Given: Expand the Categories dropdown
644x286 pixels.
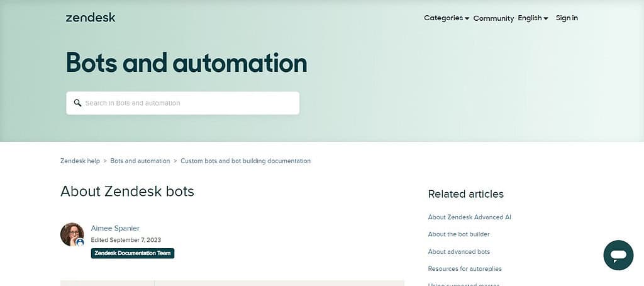Looking at the screenshot, I should 447,18.
